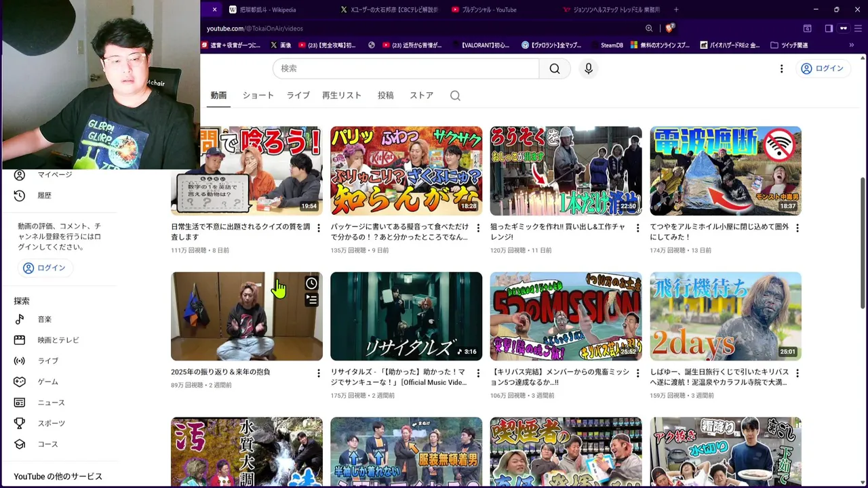Open the YouTube settings three-dot menu
Viewport: 868px width, 488px height.
click(781, 68)
